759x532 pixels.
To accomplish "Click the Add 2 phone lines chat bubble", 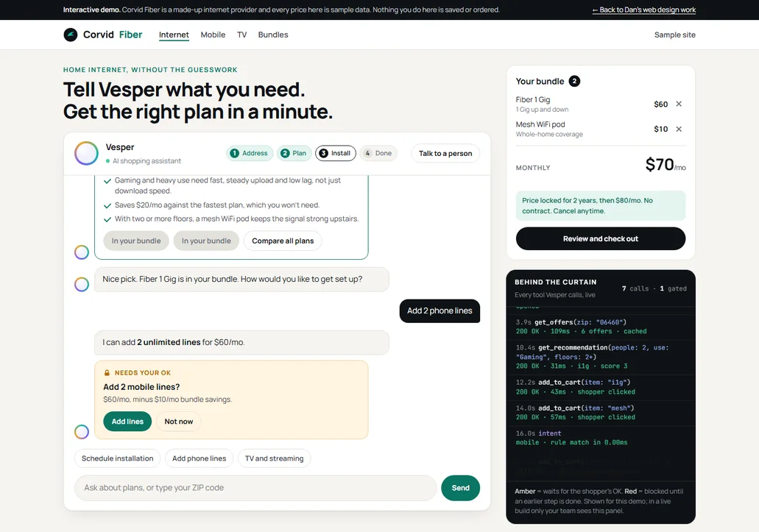I will [x=439, y=311].
